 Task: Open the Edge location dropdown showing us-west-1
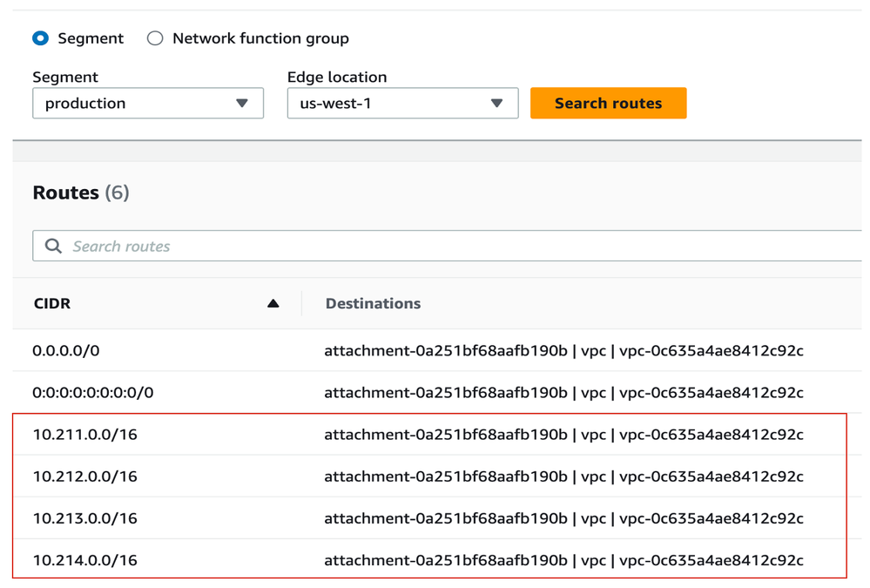[x=402, y=103]
